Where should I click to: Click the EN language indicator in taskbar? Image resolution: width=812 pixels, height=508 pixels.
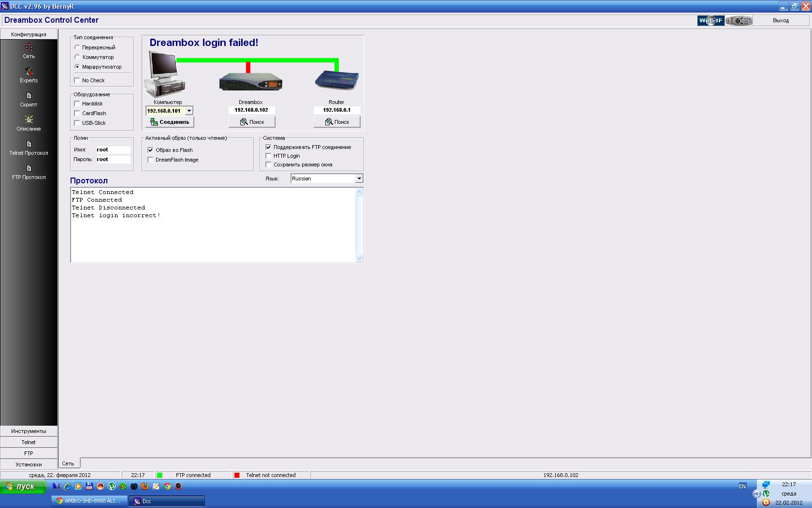pyautogui.click(x=742, y=486)
